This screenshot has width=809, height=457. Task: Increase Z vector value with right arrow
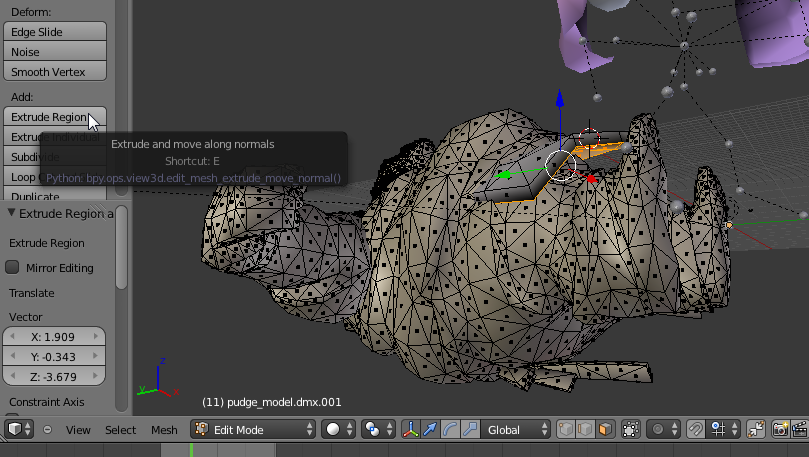95,376
